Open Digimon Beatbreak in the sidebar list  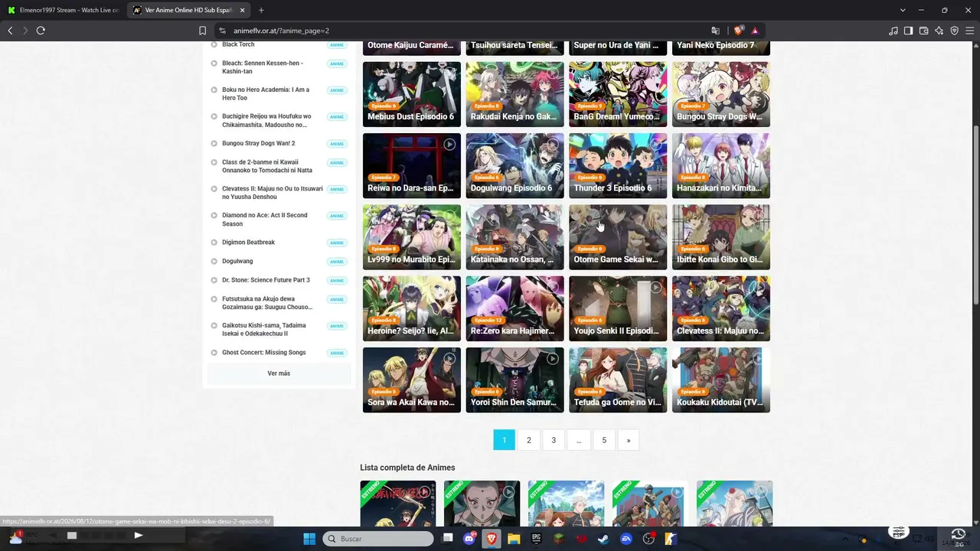pos(248,243)
